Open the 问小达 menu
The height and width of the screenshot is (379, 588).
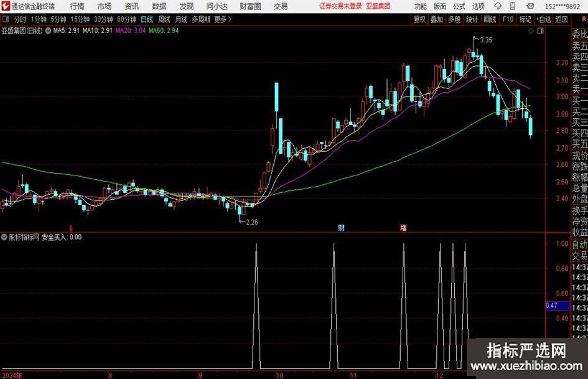[217, 6]
